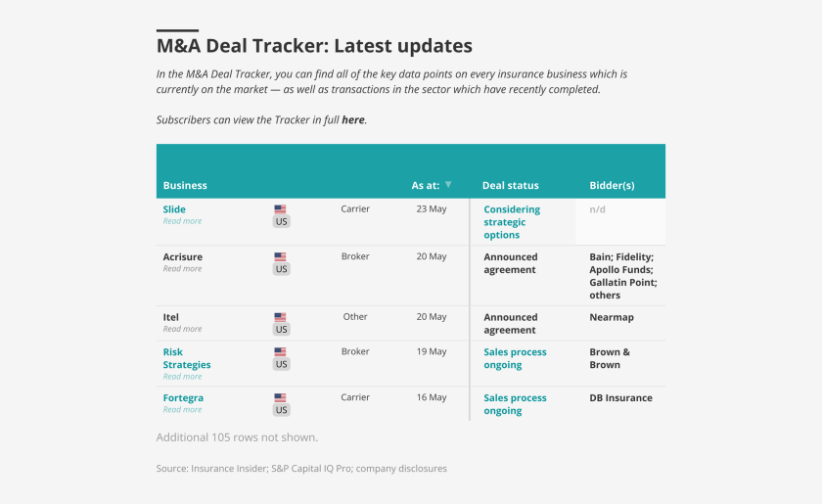This screenshot has height=504, width=822.
Task: Click Considering strategic options status for Slide
Action: [512, 222]
